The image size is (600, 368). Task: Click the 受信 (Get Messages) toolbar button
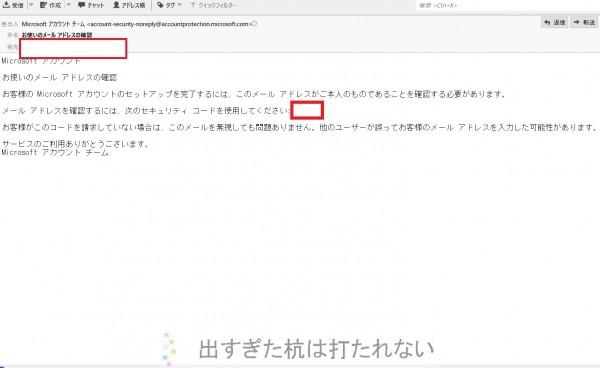(13, 5)
